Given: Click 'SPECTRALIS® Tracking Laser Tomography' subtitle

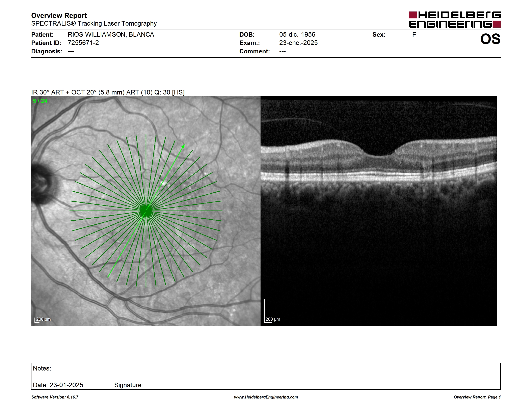Looking at the screenshot, I should 94,23.
